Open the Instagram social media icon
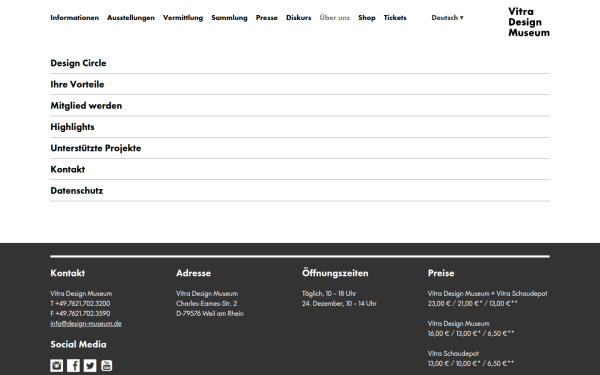Viewport: 600px width, 375px height. 57,365
